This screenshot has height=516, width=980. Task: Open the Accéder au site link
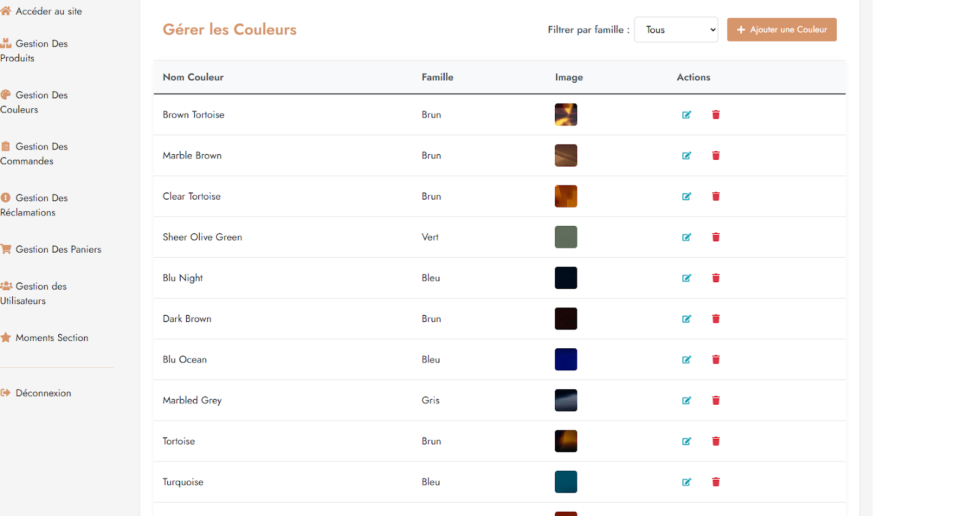[48, 11]
